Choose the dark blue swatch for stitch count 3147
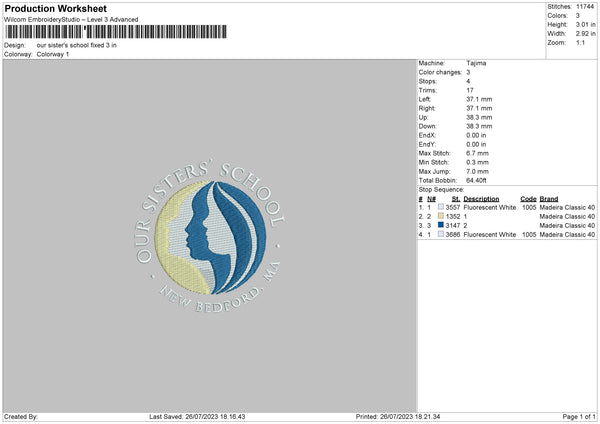 (x=441, y=225)
